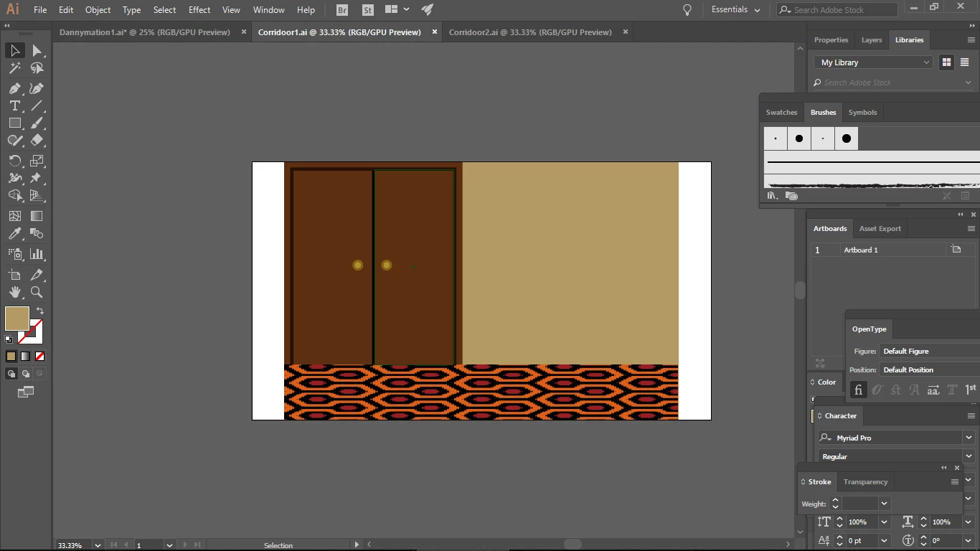The image size is (980, 551).
Task: Click the Search Adobe Stock field
Action: click(x=837, y=10)
